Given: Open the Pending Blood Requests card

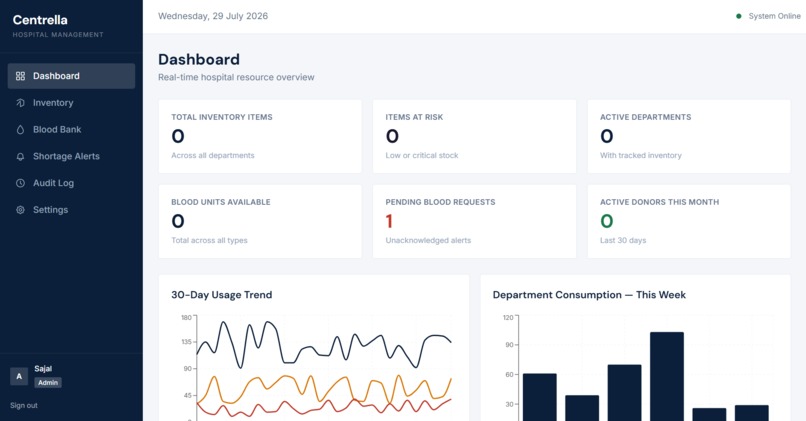Looking at the screenshot, I should [474, 222].
